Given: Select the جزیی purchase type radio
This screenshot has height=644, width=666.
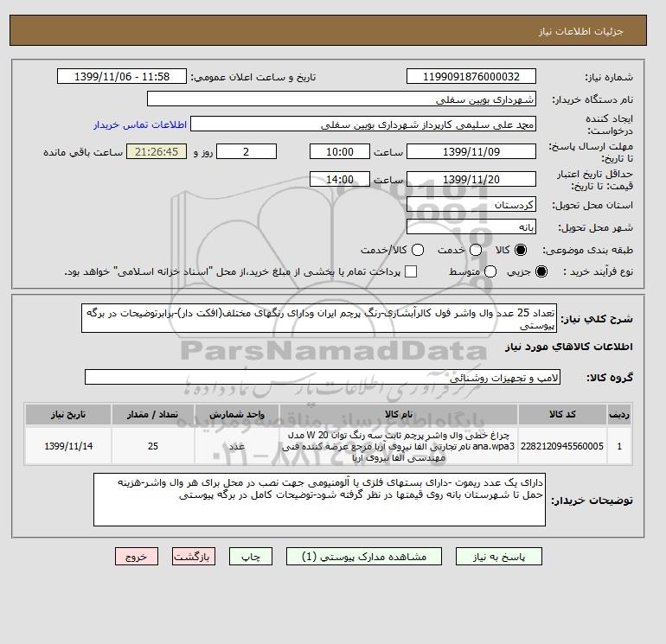Looking at the screenshot, I should point(541,271).
